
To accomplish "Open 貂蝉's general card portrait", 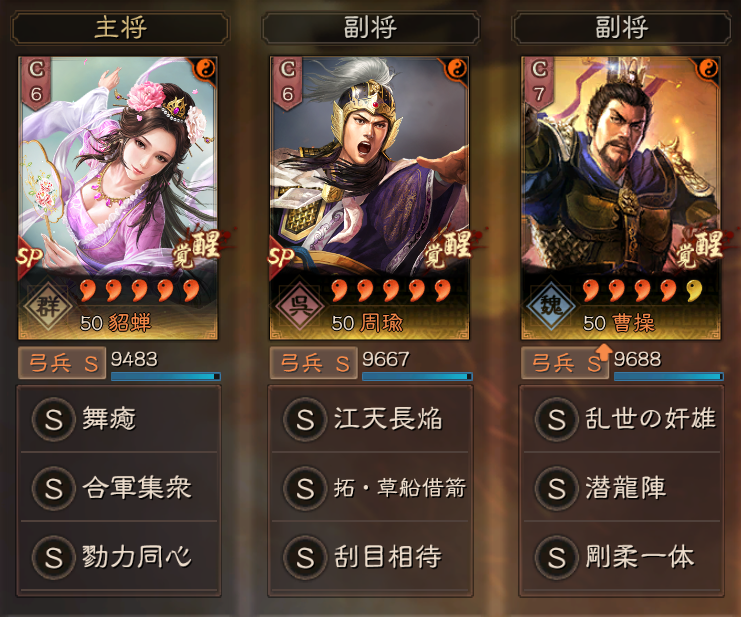I will [118, 198].
